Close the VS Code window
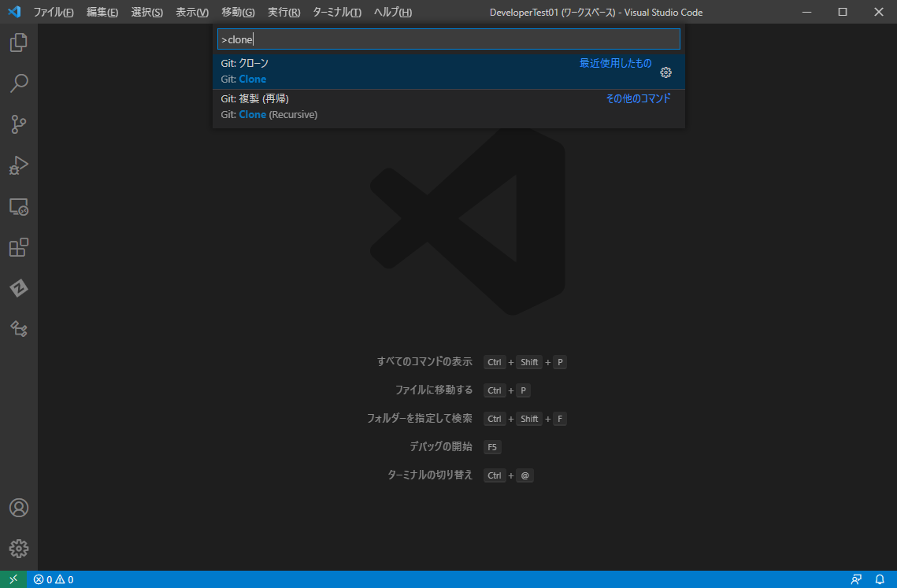 (879, 12)
